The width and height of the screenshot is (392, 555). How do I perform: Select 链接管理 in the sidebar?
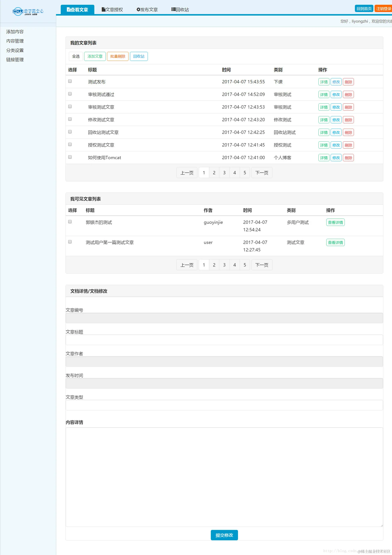(x=15, y=59)
